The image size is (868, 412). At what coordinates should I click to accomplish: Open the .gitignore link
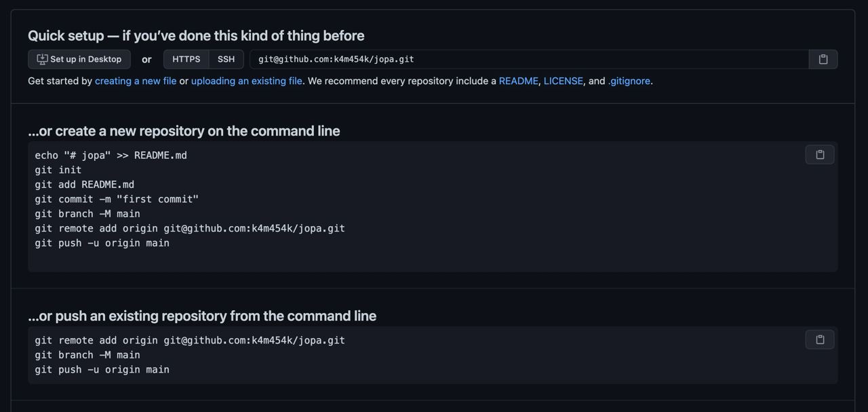click(629, 81)
